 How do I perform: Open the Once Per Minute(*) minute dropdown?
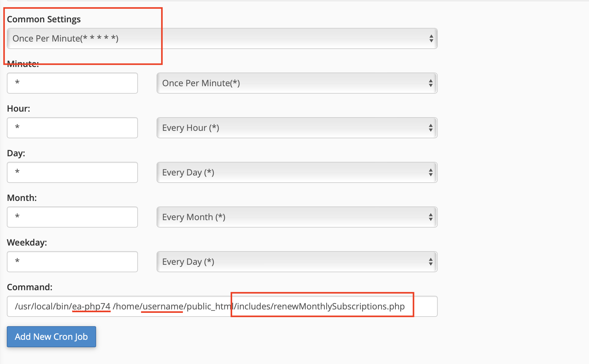click(296, 83)
